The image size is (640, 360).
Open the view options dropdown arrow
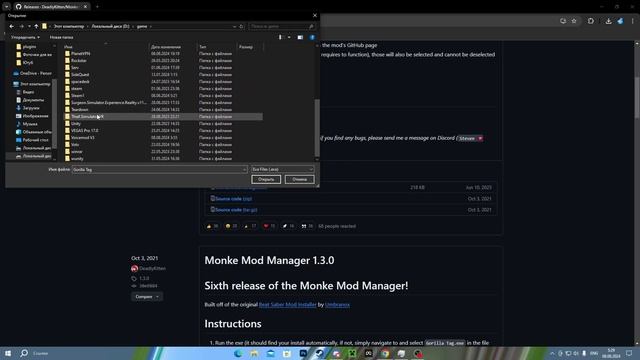289,37
